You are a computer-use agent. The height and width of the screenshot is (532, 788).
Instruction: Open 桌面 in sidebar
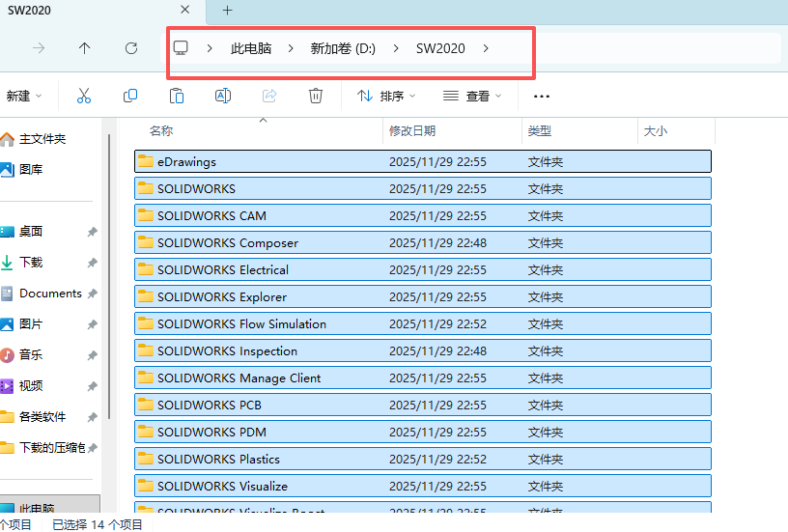pyautogui.click(x=31, y=232)
